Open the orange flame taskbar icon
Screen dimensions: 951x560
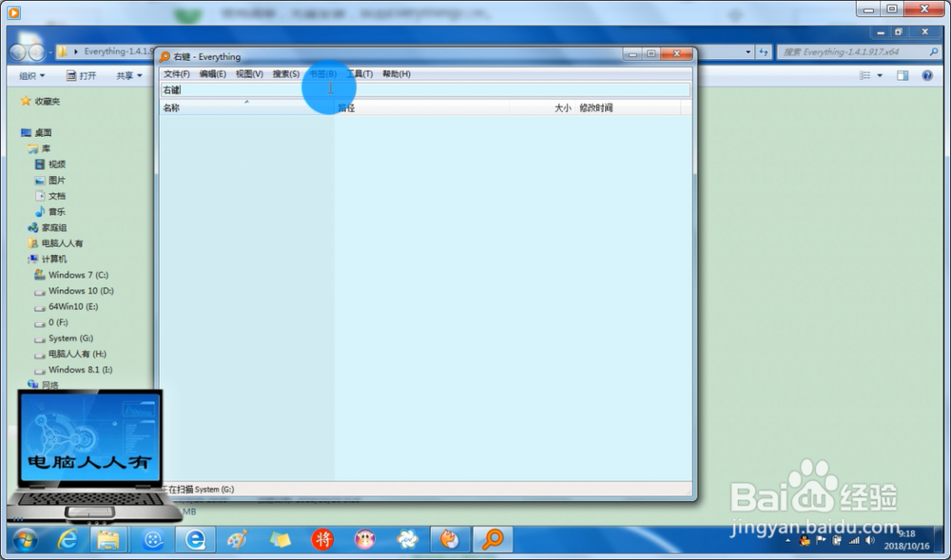pyautogui.click(x=450, y=539)
